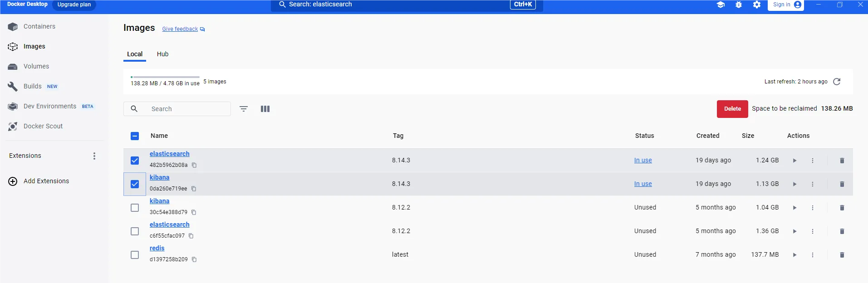Image resolution: width=868 pixels, height=283 pixels.
Task: Copy image ID 482b5962b08a
Action: [x=194, y=165]
